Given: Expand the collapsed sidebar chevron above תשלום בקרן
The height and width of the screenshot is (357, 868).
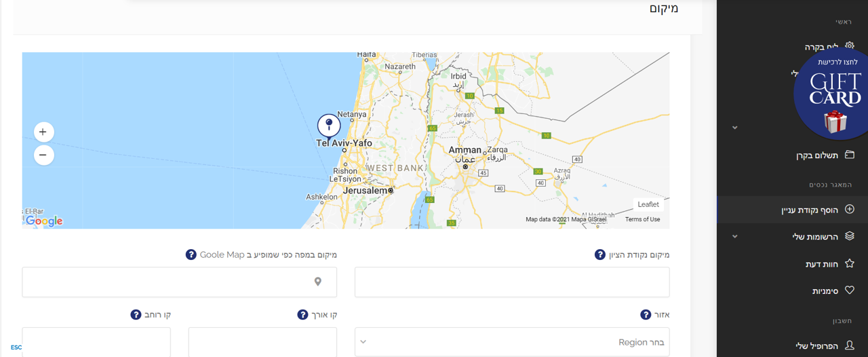Looking at the screenshot, I should (734, 128).
